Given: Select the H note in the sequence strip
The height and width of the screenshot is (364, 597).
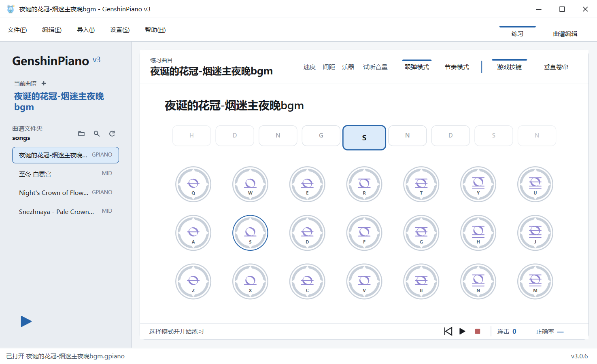Looking at the screenshot, I should point(191,135).
